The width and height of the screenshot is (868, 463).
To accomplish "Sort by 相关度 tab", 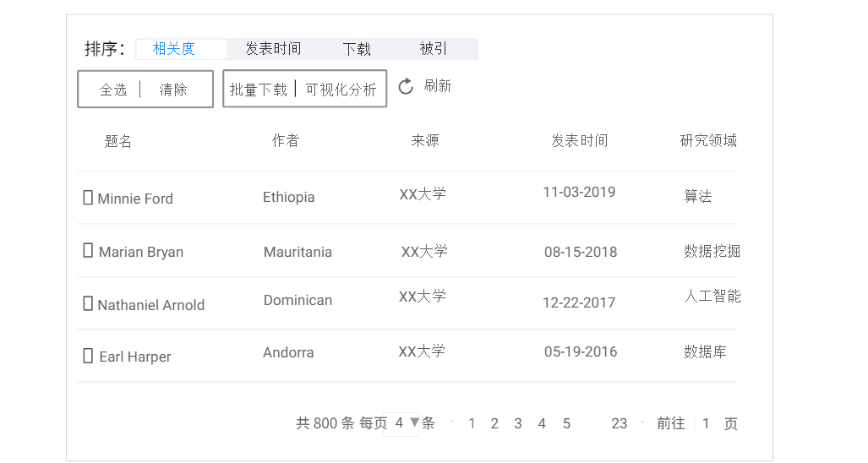I will 174,49.
